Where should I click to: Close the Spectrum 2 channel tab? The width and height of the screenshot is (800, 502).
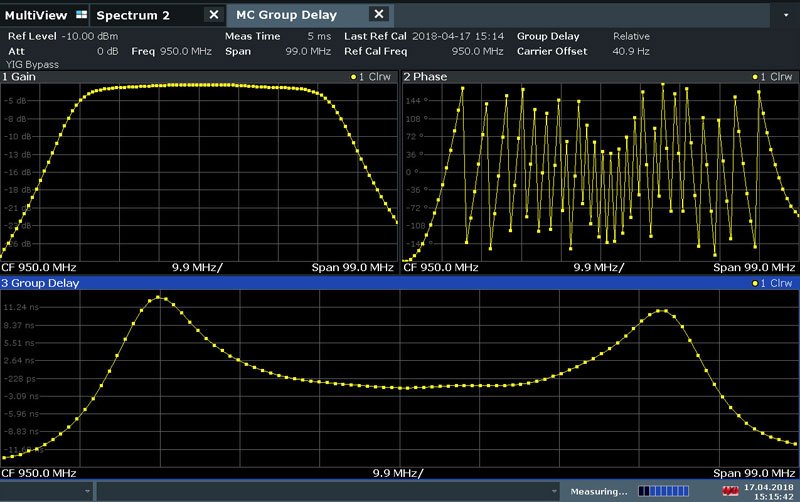[213, 14]
